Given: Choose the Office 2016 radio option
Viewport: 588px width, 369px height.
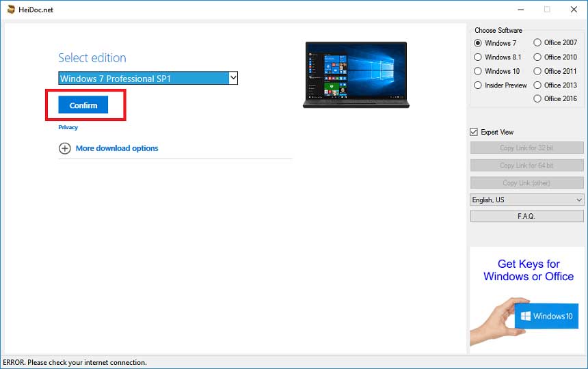Looking at the screenshot, I should pyautogui.click(x=537, y=98).
